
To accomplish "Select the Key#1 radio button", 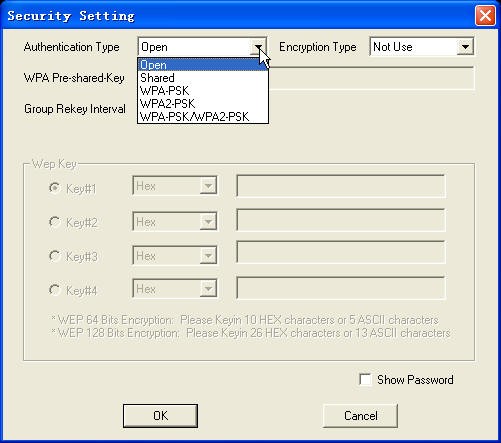I will [54, 188].
